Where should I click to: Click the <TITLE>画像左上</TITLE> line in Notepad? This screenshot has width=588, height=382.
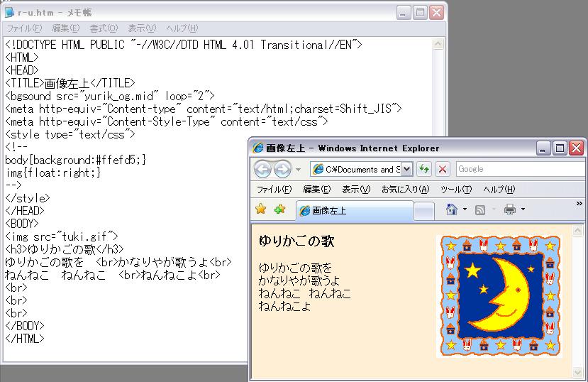click(x=70, y=83)
